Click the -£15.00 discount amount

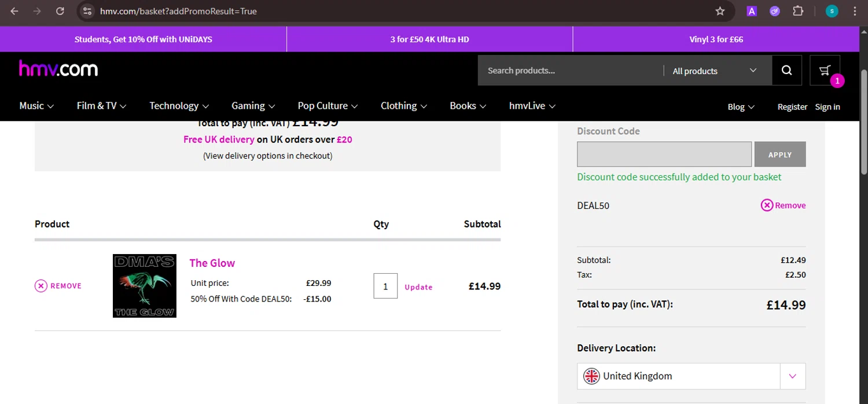pyautogui.click(x=317, y=299)
